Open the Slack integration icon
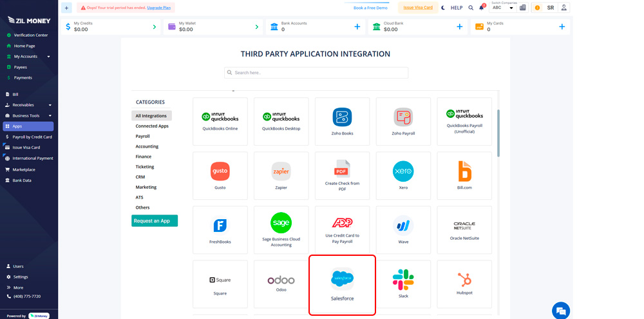The height and width of the screenshot is (319, 644). (403, 280)
